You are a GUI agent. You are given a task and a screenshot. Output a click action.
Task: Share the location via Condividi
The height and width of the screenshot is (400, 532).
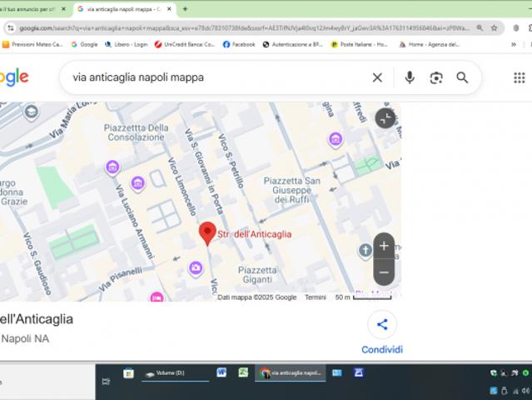coord(382,333)
